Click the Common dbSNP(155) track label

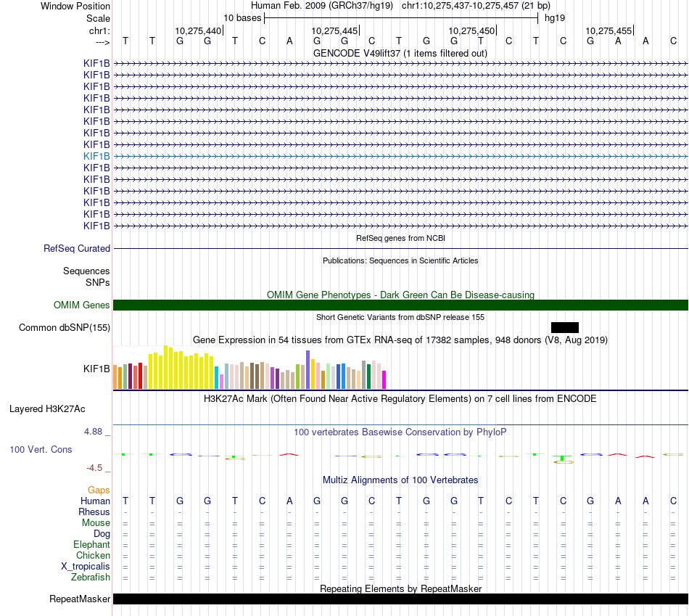click(65, 327)
